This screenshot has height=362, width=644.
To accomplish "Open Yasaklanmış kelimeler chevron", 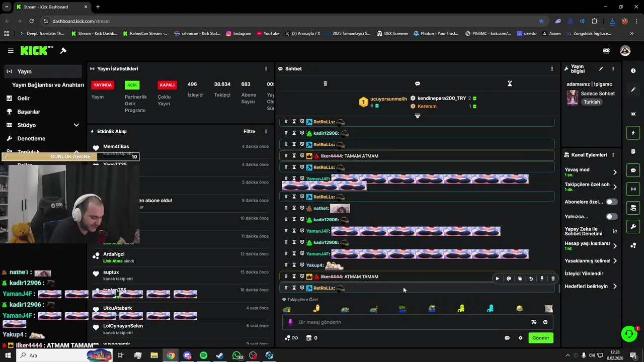I will 615,261.
